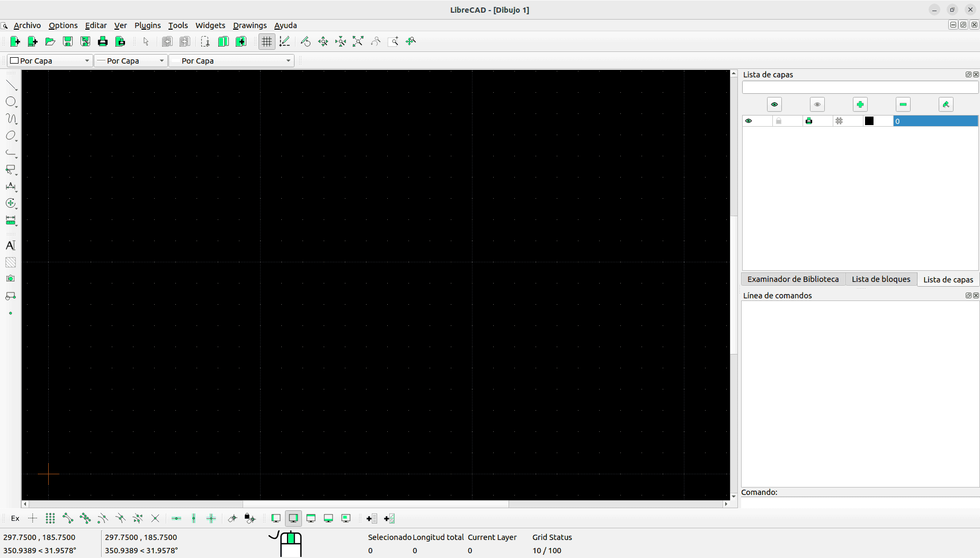Open the print preview icon

coord(120,41)
